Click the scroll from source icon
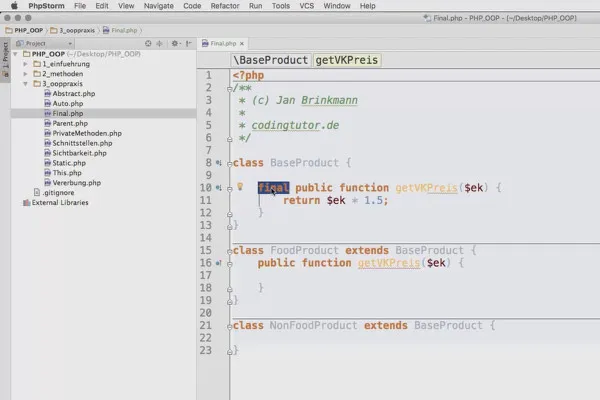The height and width of the screenshot is (400, 600). [x=148, y=44]
